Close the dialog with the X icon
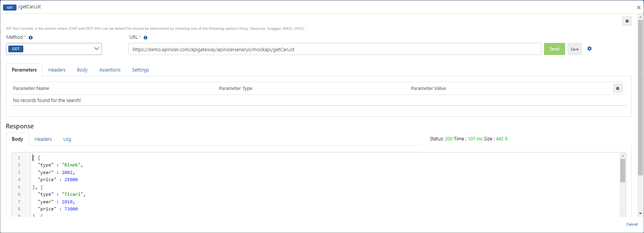 click(638, 8)
